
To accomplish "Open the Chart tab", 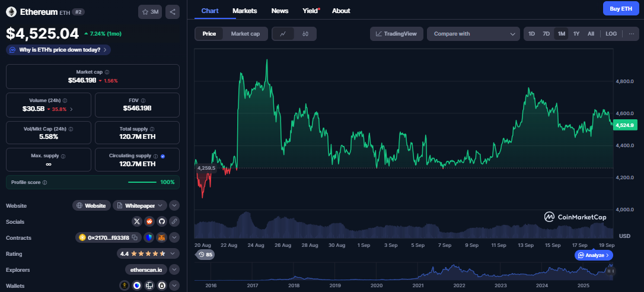I will [210, 11].
